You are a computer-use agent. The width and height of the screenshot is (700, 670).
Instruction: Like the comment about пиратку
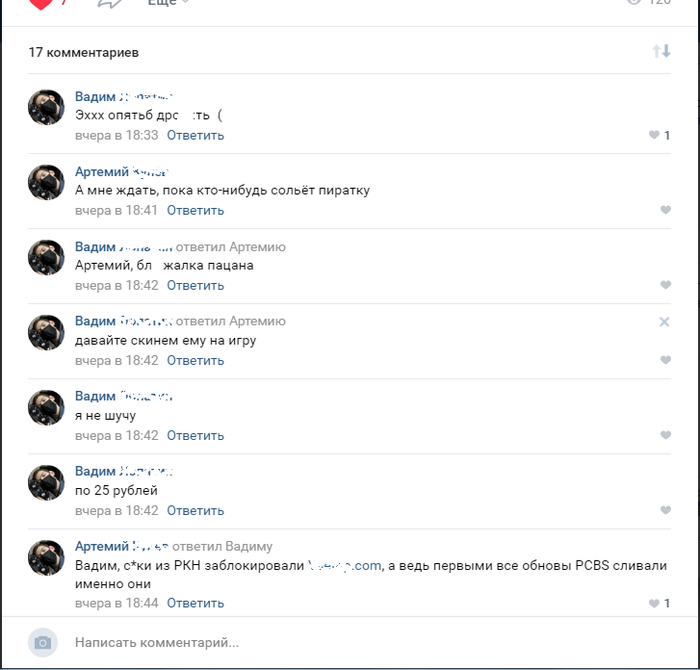[666, 210]
